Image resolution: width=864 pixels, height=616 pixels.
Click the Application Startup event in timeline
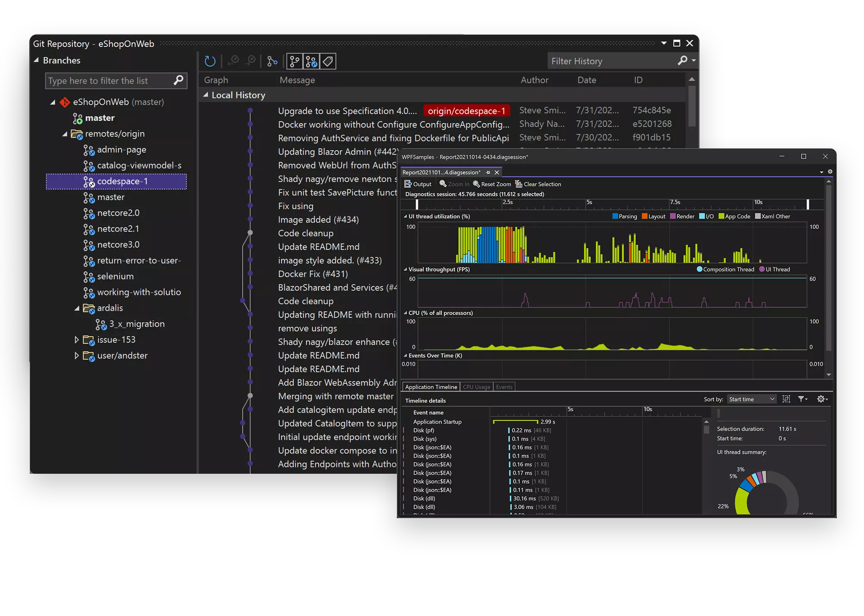pyautogui.click(x=437, y=421)
